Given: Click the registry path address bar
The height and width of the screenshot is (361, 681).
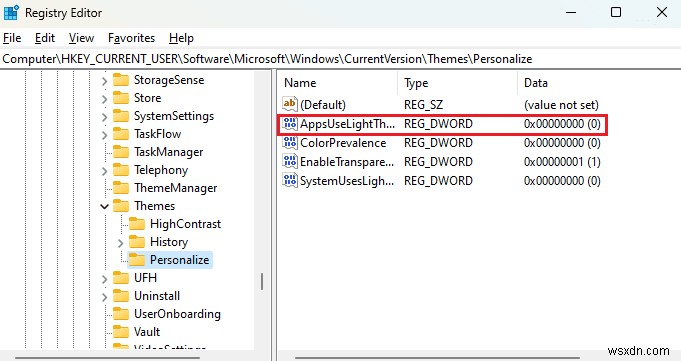Looking at the screenshot, I should click(x=340, y=59).
